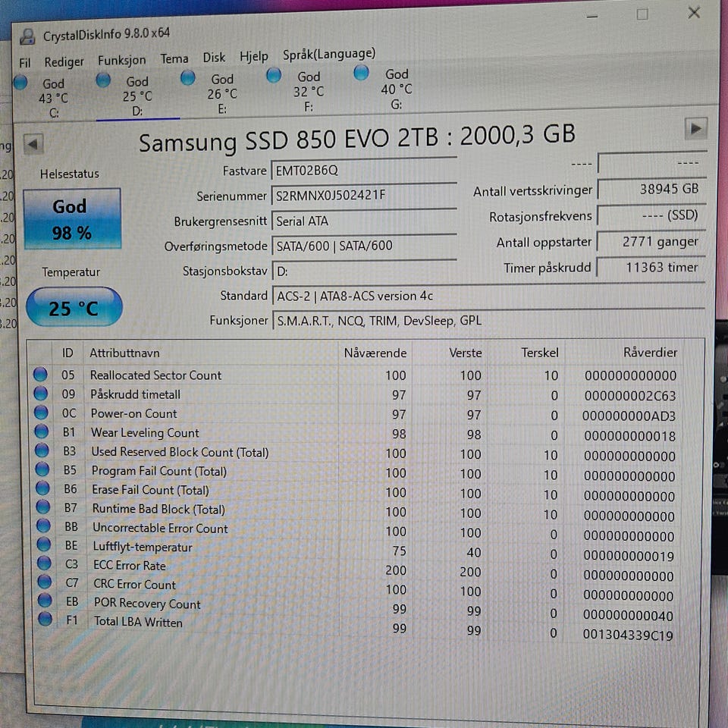The height and width of the screenshot is (728, 728).
Task: Open the Fil menu
Action: coord(24,63)
